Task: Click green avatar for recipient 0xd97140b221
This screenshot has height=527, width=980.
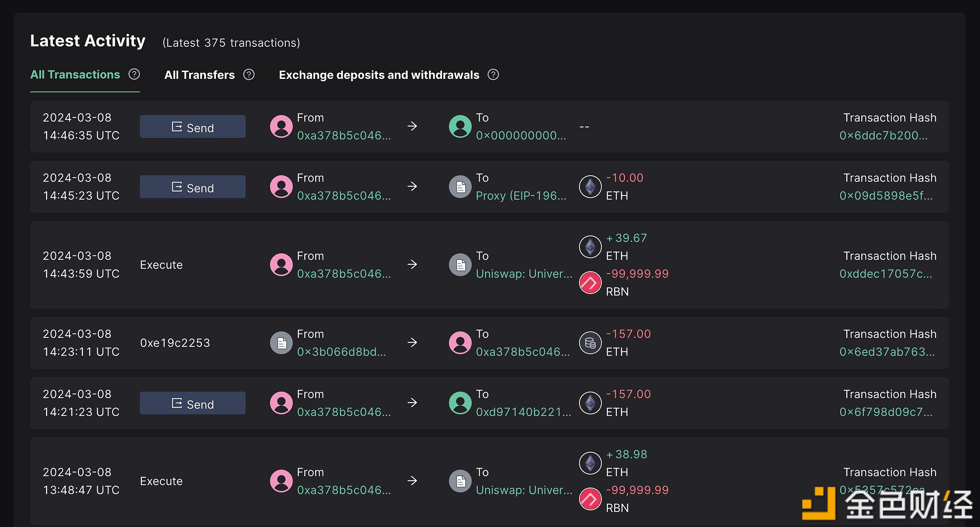Action: [x=460, y=403]
